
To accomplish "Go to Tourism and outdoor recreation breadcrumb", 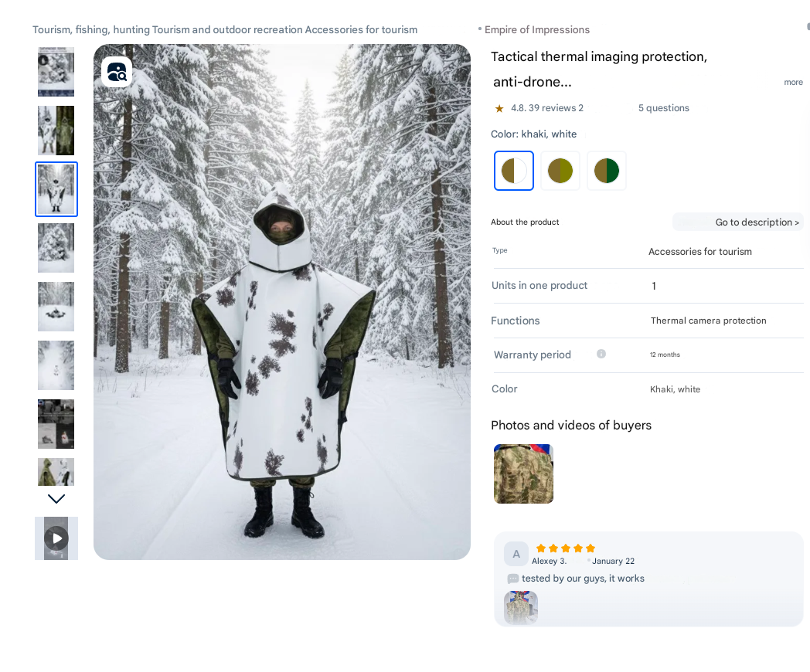I will click(227, 29).
